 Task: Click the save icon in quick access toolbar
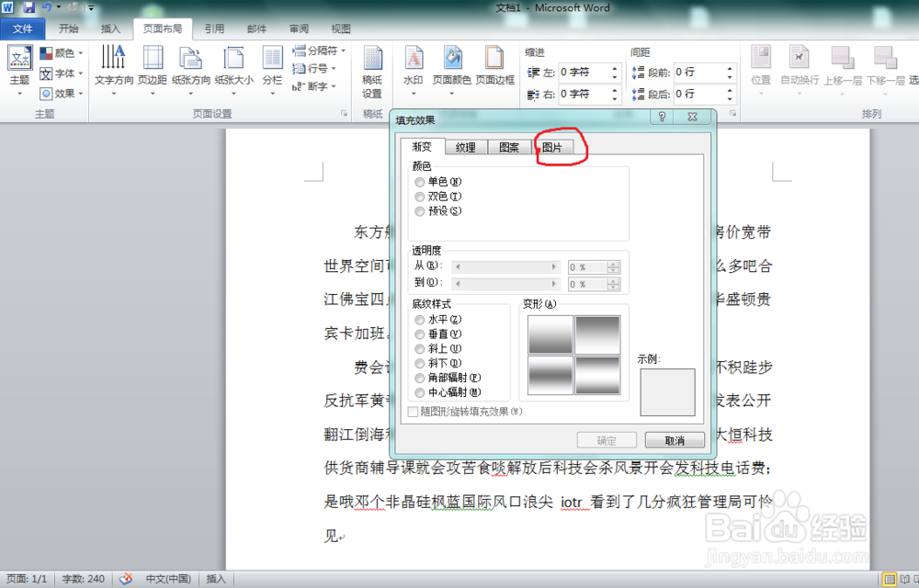pos(28,7)
